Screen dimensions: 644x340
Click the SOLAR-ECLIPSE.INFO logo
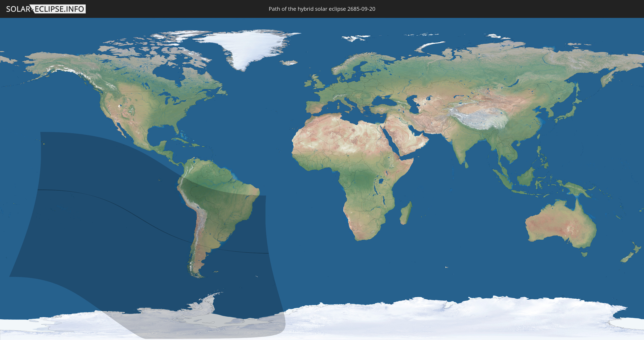click(46, 9)
